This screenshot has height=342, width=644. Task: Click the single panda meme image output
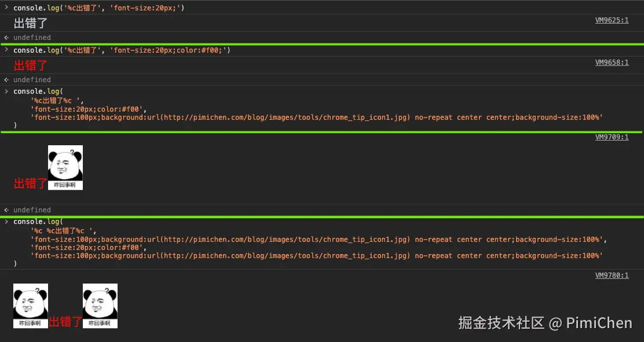click(65, 167)
